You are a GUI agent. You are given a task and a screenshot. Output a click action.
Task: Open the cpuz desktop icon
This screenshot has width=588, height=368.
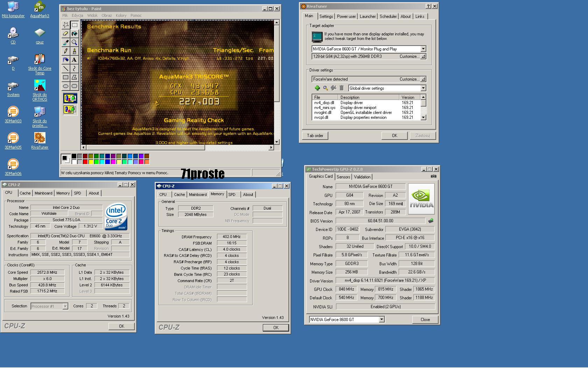[40, 36]
